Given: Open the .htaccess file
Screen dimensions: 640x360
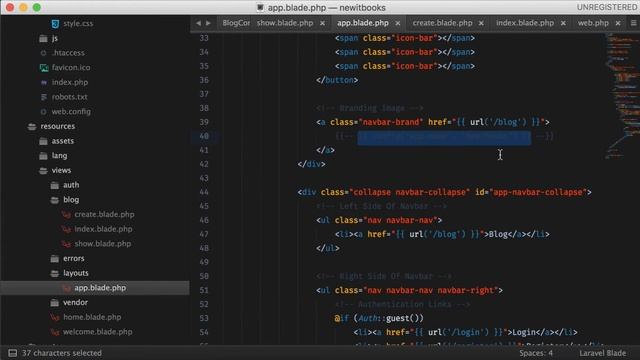Looking at the screenshot, I should click(68, 53).
